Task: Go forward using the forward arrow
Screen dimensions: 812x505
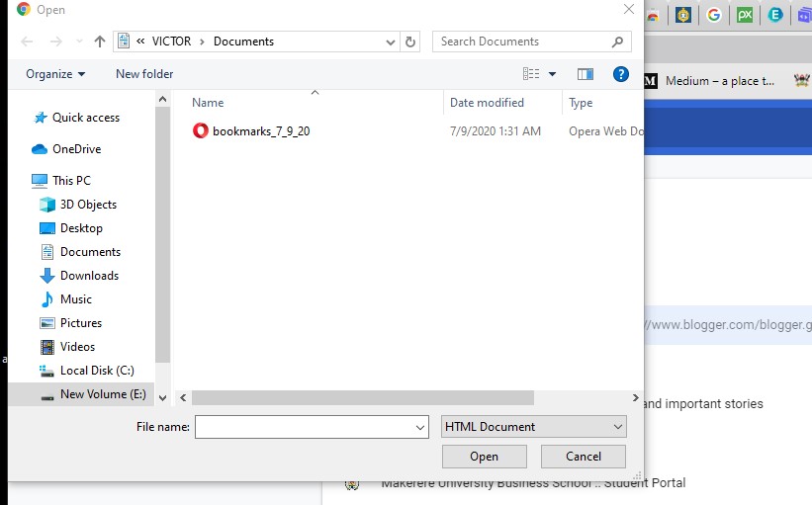Action: (x=56, y=42)
